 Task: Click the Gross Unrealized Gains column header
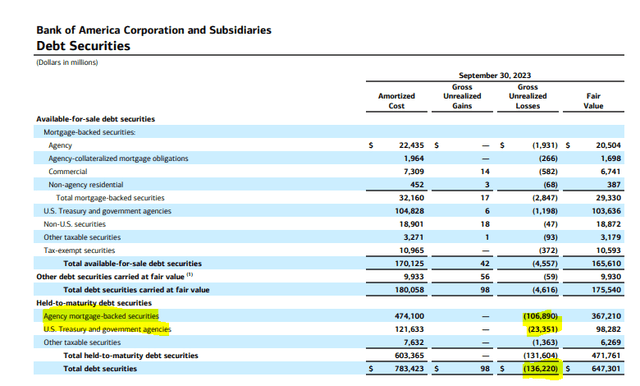[x=462, y=96]
